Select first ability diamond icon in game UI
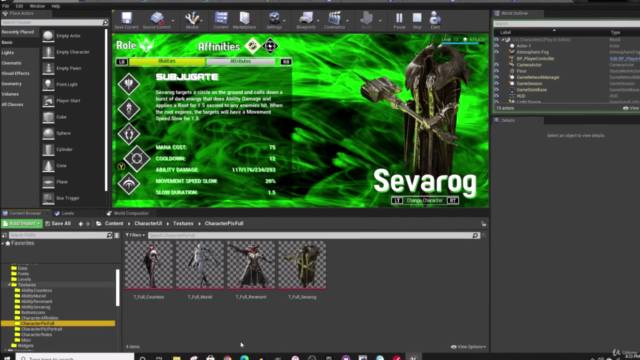Screen dimensions: 640x360 pyautogui.click(x=129, y=84)
